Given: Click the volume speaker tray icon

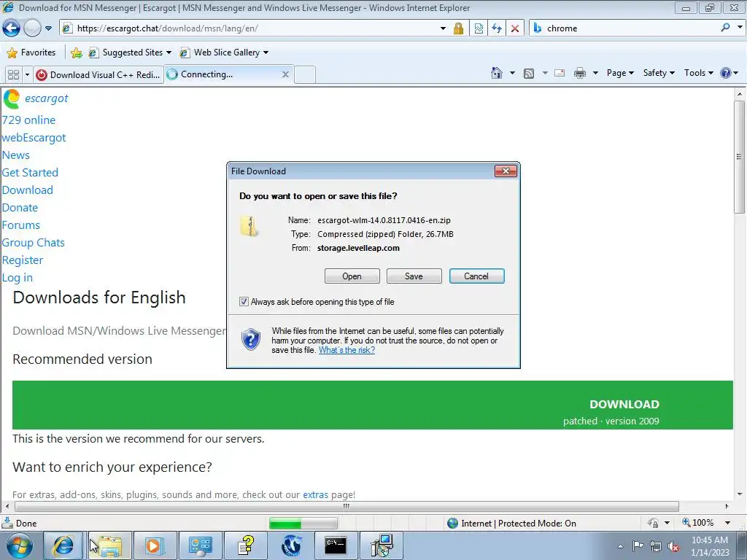Looking at the screenshot, I should coord(673,546).
